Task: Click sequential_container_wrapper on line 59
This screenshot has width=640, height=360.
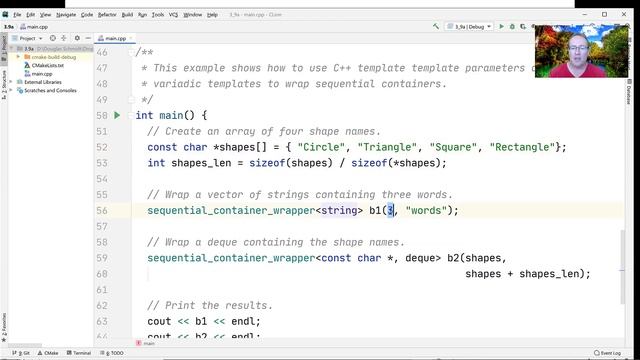Action: [x=231, y=258]
